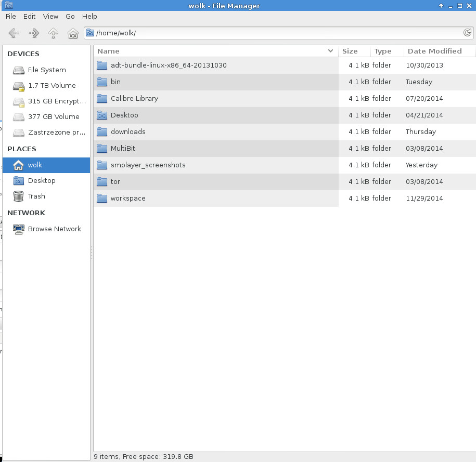Image resolution: width=476 pixels, height=462 pixels.
Task: Go to parent folder using up arrow
Action: [53, 33]
